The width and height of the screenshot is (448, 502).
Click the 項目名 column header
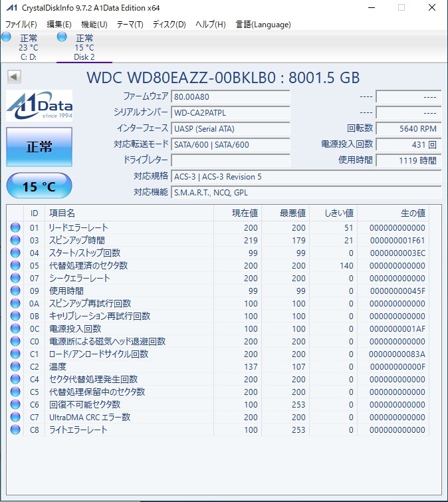click(62, 213)
